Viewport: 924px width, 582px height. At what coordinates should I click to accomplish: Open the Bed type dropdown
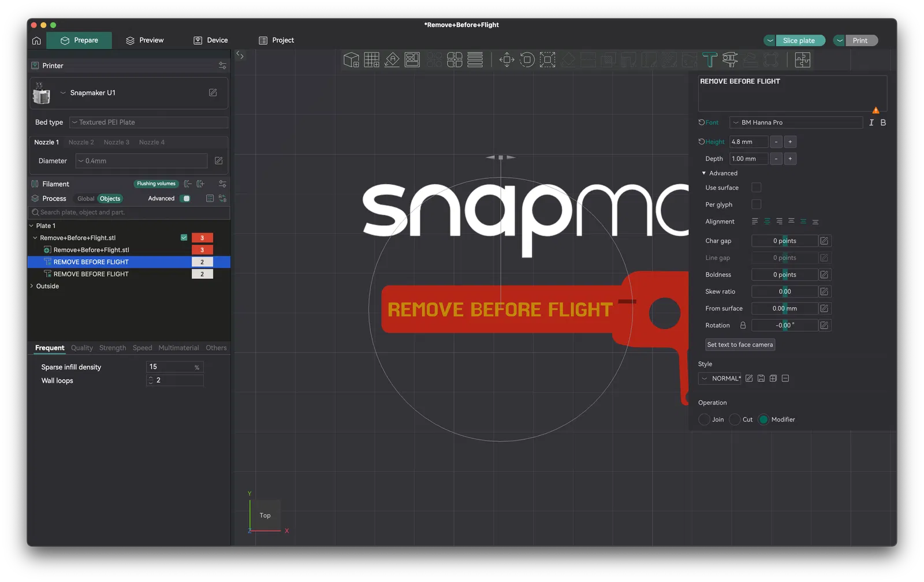coord(149,122)
